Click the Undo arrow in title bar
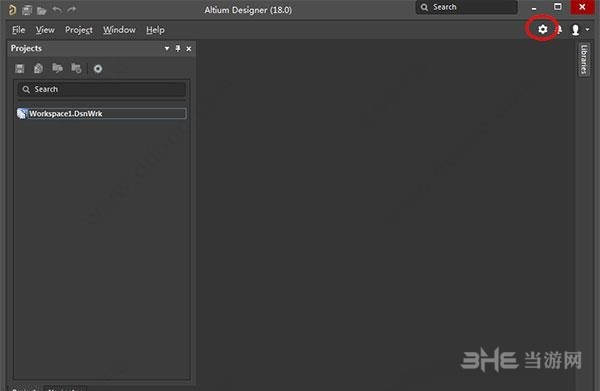Screen dimensions: 600x391 point(57,10)
